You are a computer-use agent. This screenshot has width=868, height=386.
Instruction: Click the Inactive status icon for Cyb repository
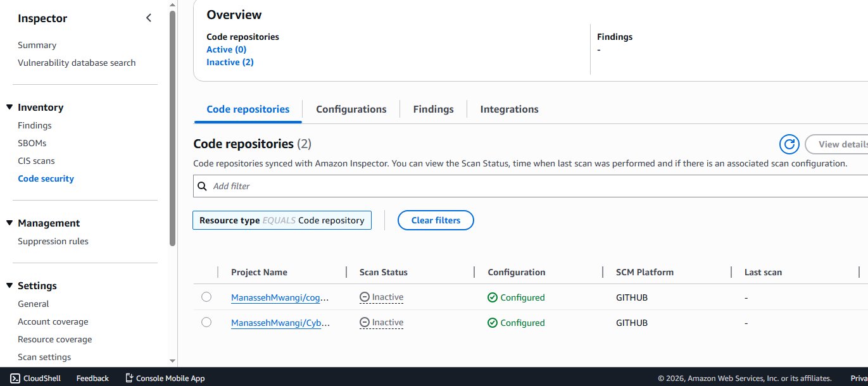pos(365,323)
